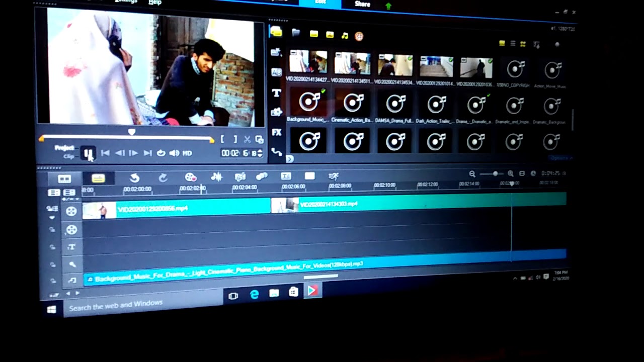Click the Windows Start button
This screenshot has width=644, height=362.
[x=51, y=310]
